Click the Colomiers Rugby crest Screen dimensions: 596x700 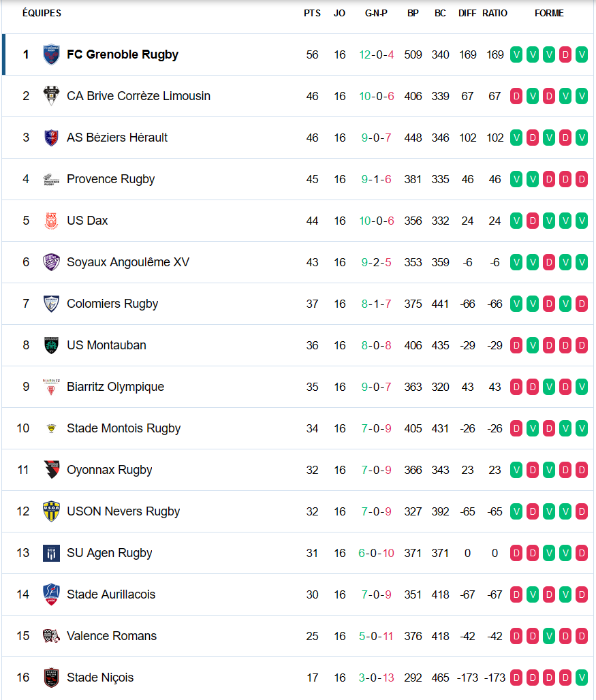pyautogui.click(x=51, y=304)
